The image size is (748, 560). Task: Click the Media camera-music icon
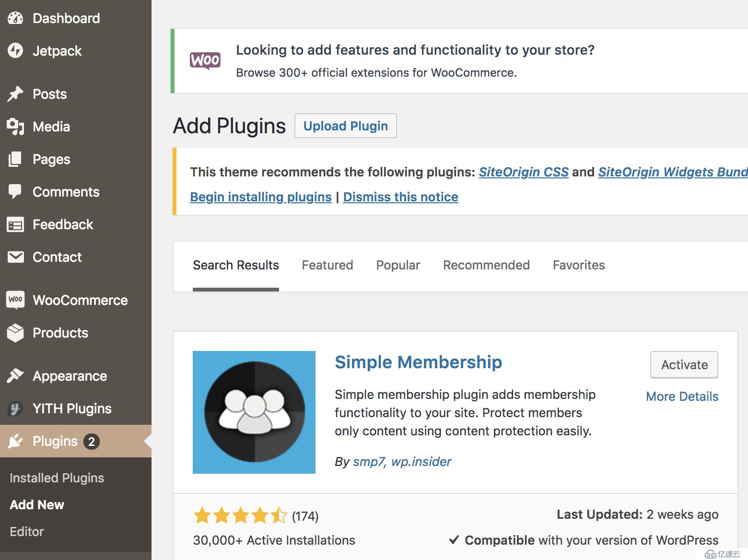(x=15, y=127)
